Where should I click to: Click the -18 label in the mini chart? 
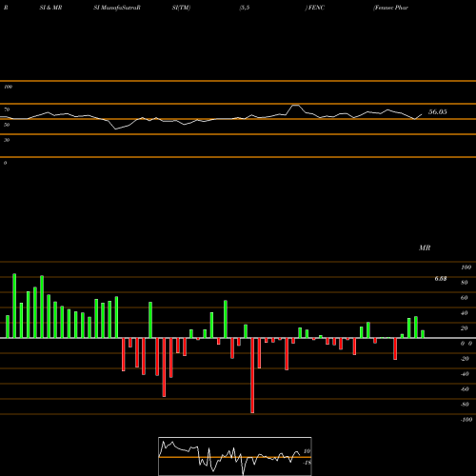click(x=307, y=463)
